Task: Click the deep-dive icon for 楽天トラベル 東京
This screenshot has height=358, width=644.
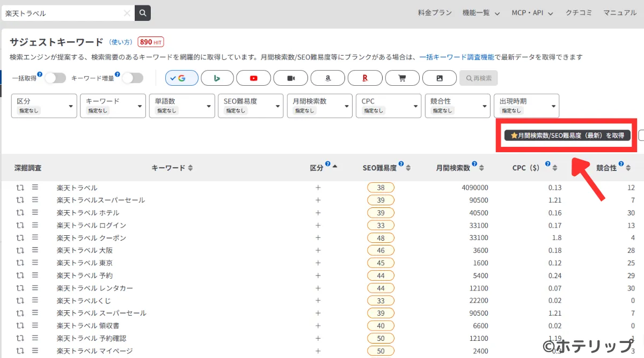Action: [20, 263]
